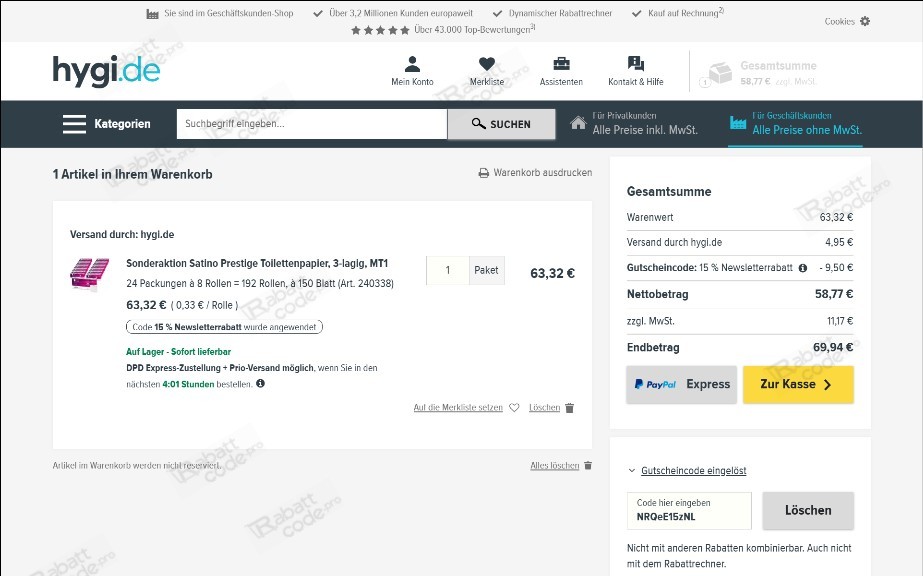Click Auf die Merkliste setzen link
923x576 pixels.
pos(458,407)
